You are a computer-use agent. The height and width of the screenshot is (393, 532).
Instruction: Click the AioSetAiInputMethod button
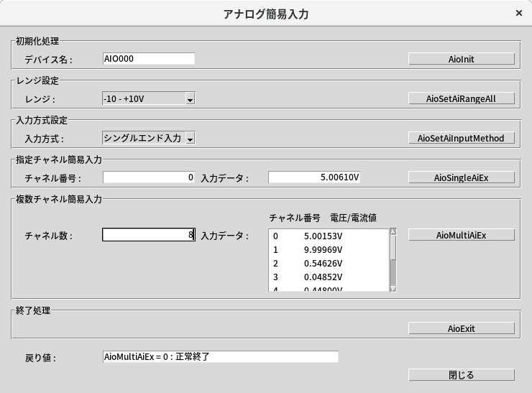click(462, 138)
